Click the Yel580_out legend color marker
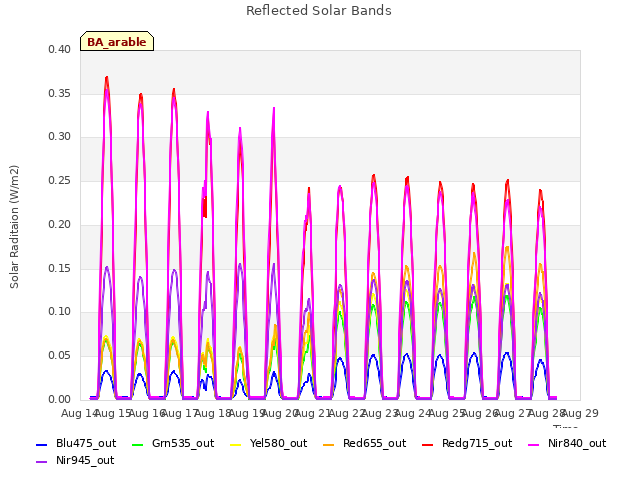The height and width of the screenshot is (480, 640). pyautogui.click(x=236, y=444)
